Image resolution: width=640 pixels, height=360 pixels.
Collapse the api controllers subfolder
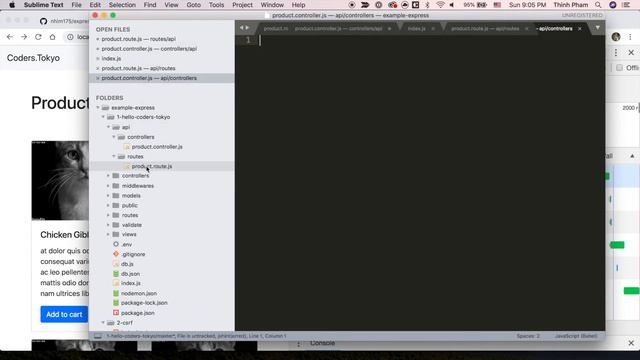[114, 137]
